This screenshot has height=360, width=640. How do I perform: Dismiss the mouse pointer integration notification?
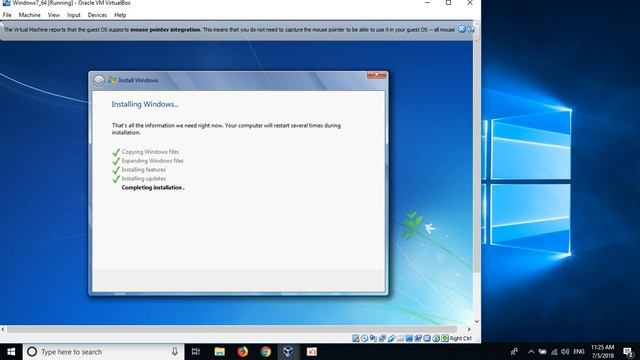click(462, 29)
